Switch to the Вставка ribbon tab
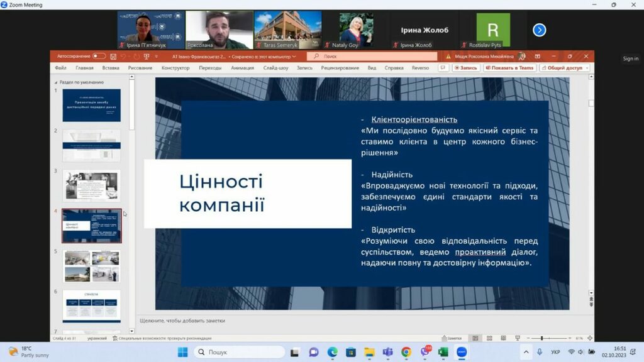 pos(110,68)
